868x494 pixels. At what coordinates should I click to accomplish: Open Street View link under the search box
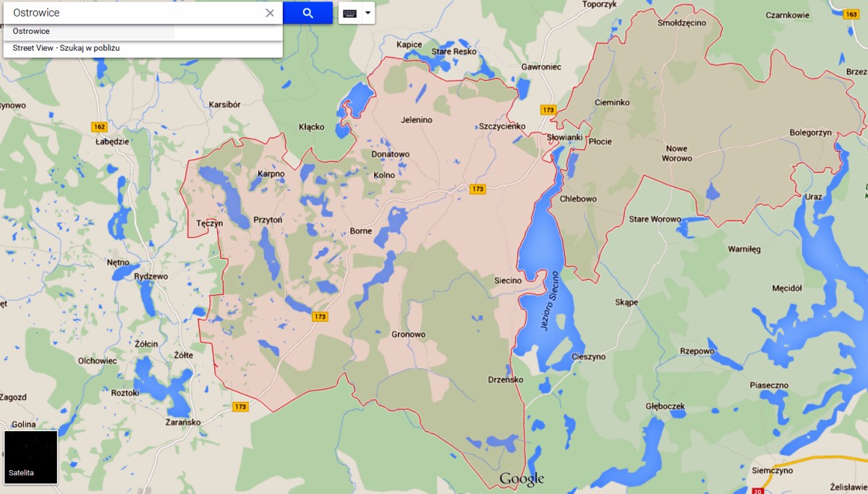33,48
